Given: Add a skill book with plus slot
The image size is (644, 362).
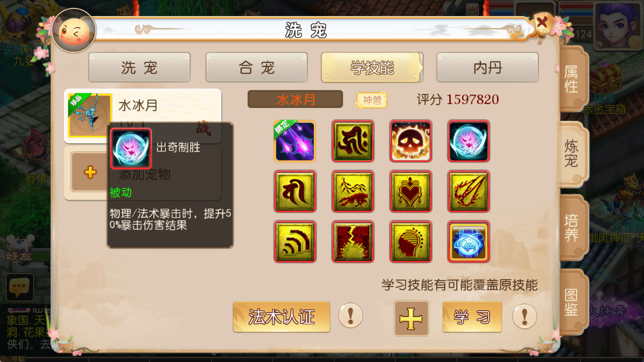Looking at the screenshot, I should (411, 318).
